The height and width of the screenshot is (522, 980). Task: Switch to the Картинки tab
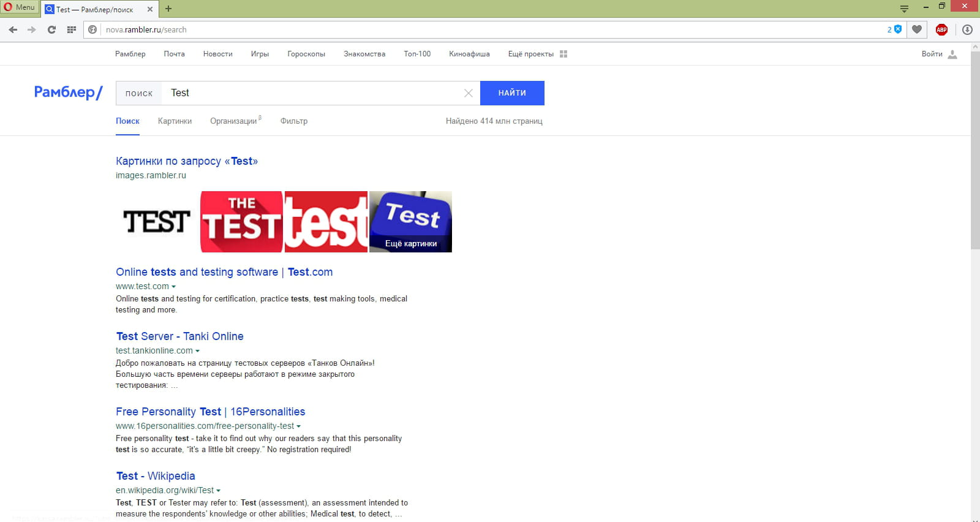click(x=175, y=121)
